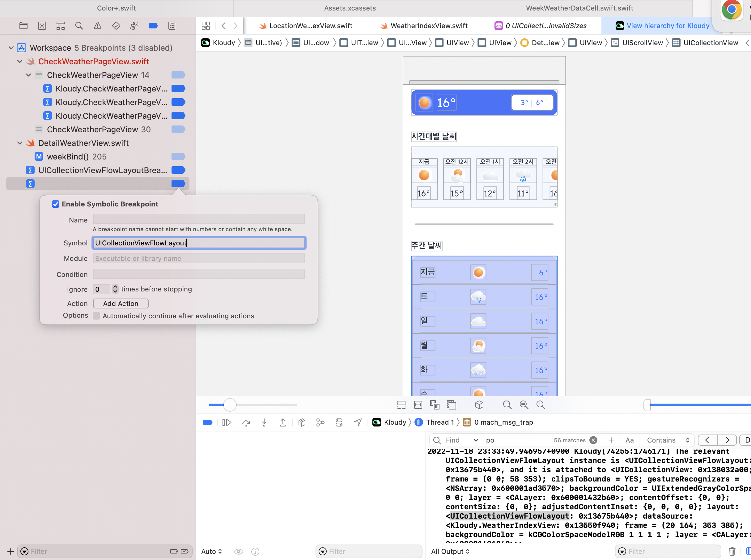Click the Continue program execution button
This screenshot has height=560, width=751.
click(x=227, y=422)
